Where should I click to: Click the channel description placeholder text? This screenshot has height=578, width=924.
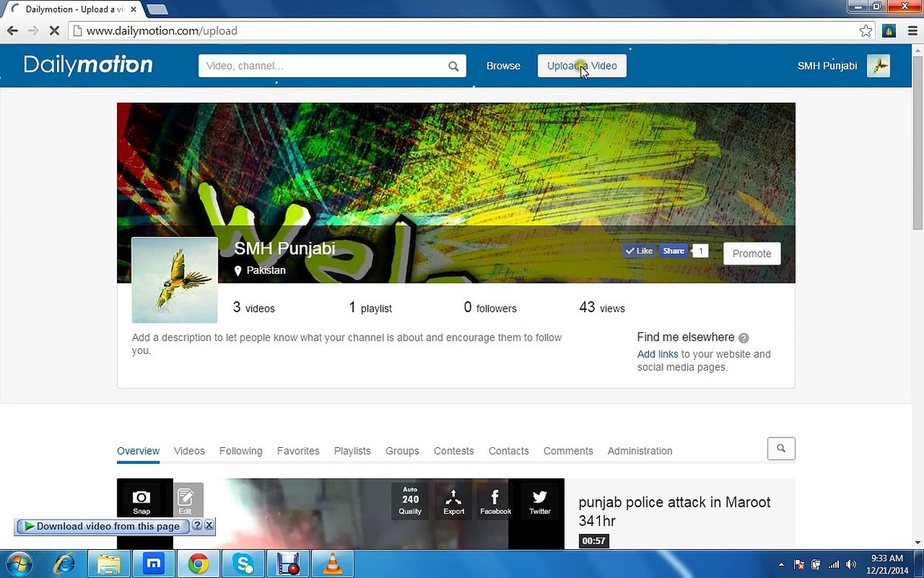(x=346, y=344)
